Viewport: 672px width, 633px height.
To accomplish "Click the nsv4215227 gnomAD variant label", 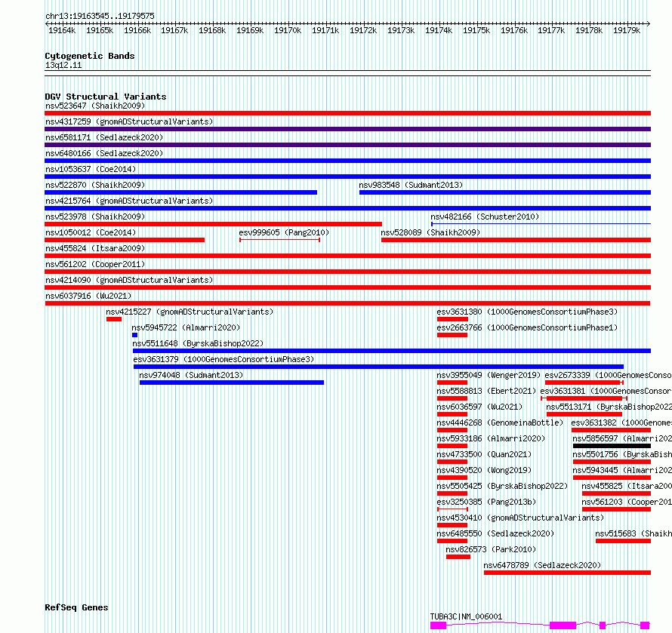I will point(190,312).
